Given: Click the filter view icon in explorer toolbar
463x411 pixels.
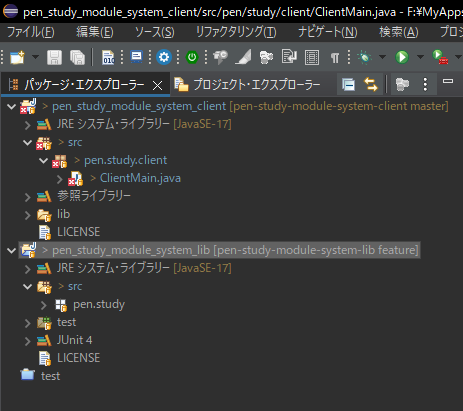Looking at the screenshot, I should [x=402, y=84].
